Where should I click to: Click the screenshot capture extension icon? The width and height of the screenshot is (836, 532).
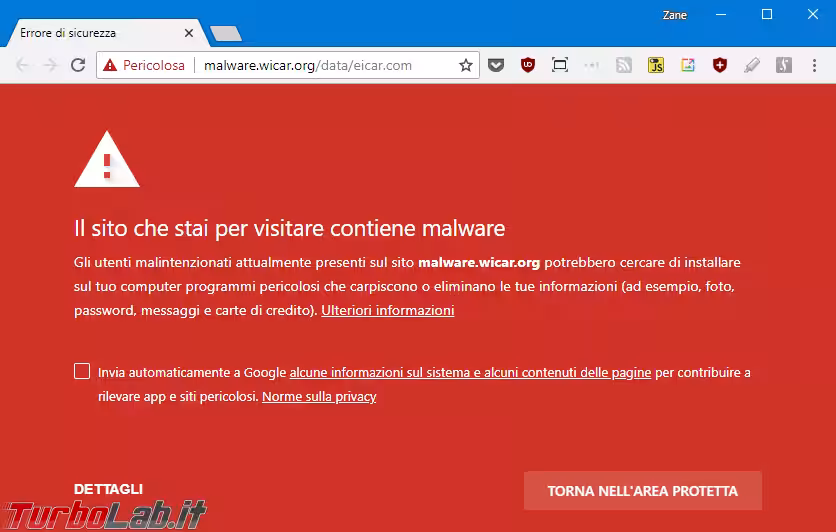(x=560, y=65)
